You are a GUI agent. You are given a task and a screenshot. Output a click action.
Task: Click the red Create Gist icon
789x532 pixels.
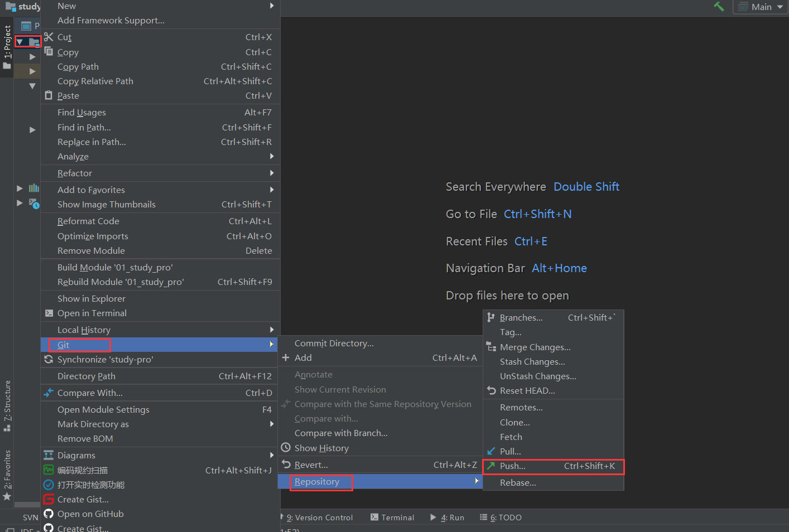tap(49, 499)
